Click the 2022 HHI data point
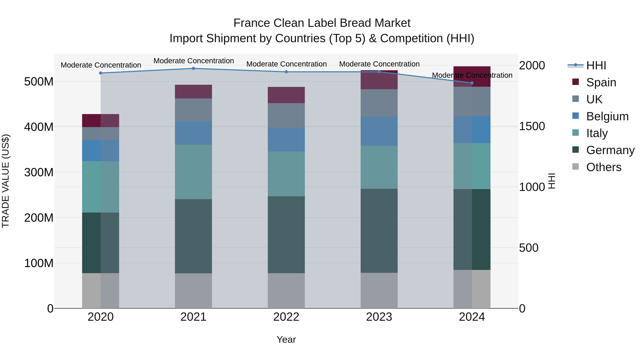644x362 pixels. pos(286,72)
